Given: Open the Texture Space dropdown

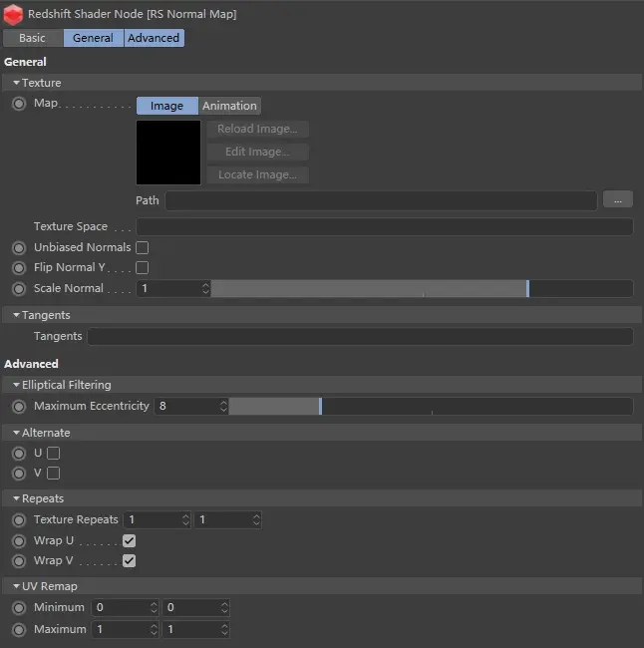Looking at the screenshot, I should 385,227.
